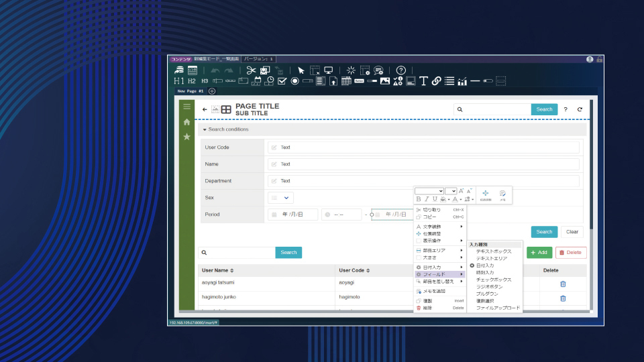Choose テキストボックス from input type submenu

pos(493,251)
